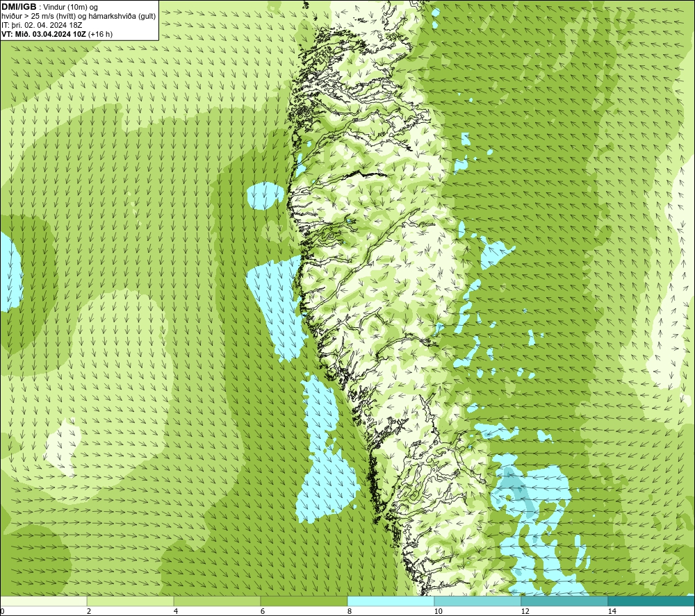Screen dimensions: 695x616
Task: Pick the light cyan 8–10 color scale segment
Action: click(x=391, y=601)
